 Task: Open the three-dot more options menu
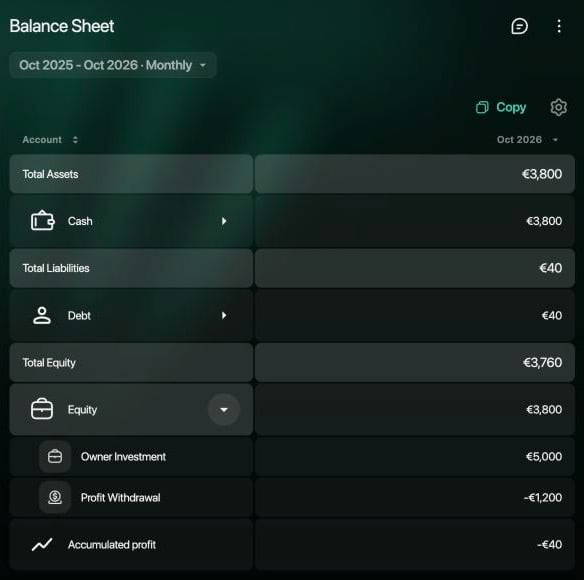(559, 26)
